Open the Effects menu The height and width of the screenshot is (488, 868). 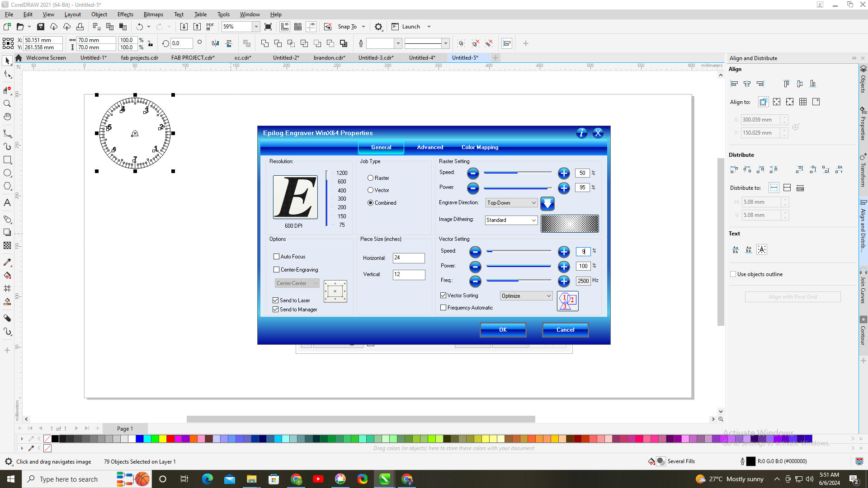coord(125,14)
